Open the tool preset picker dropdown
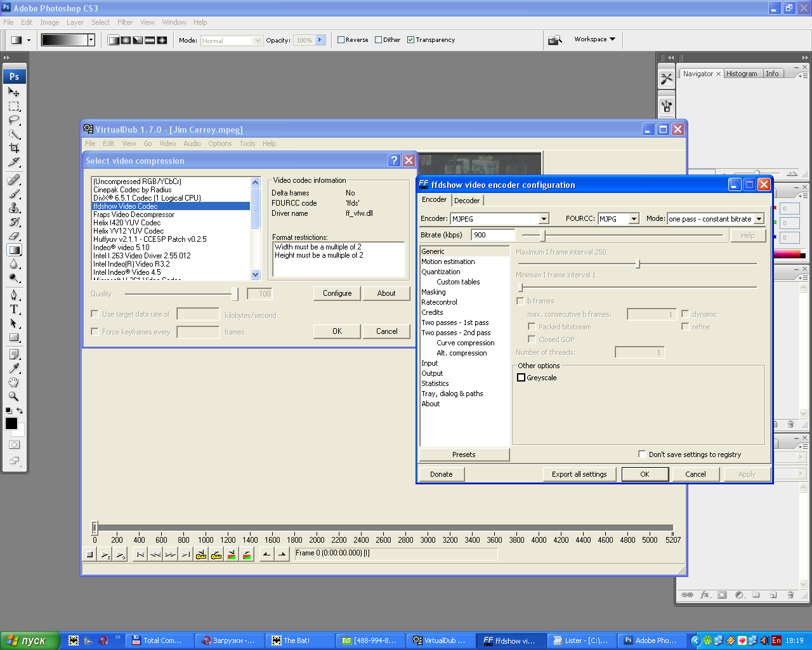Image resolution: width=812 pixels, height=650 pixels. tap(29, 40)
